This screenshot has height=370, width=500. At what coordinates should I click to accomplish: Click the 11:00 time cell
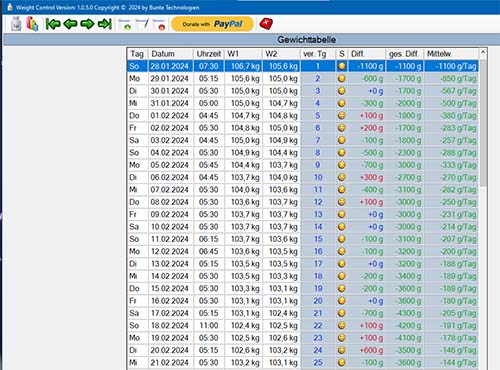(209, 325)
